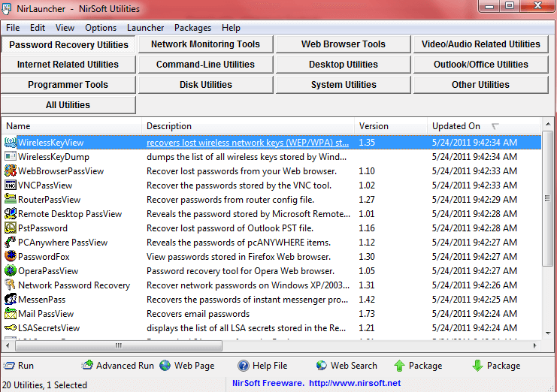The image size is (557, 392).
Task: Click the Run toolbar icon
Action: coord(9,366)
